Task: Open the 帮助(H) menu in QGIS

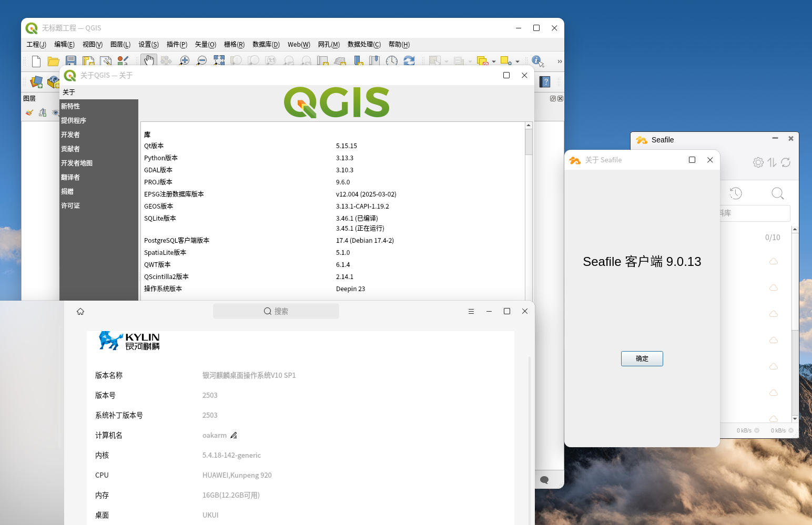Action: 399,44
